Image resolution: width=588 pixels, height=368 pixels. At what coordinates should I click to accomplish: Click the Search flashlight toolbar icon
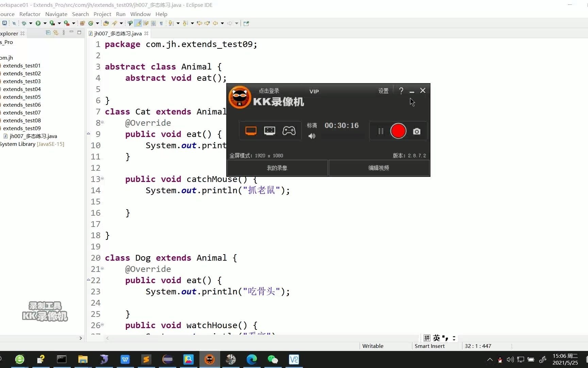(x=115, y=23)
